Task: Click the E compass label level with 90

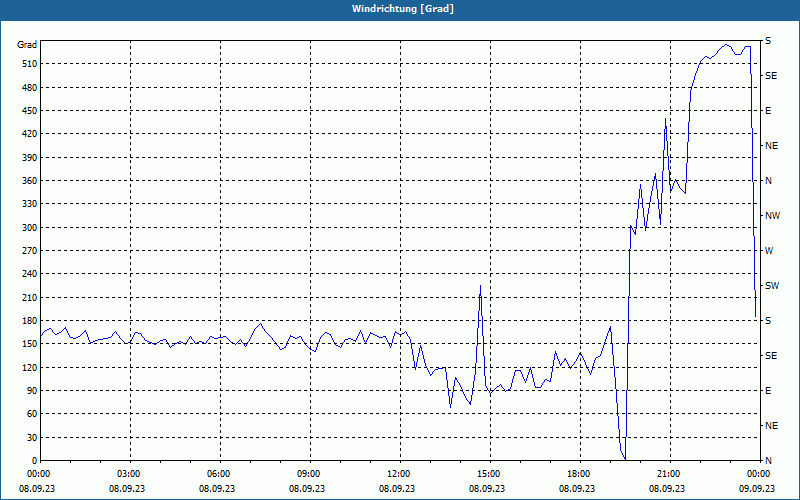Action: pos(768,390)
